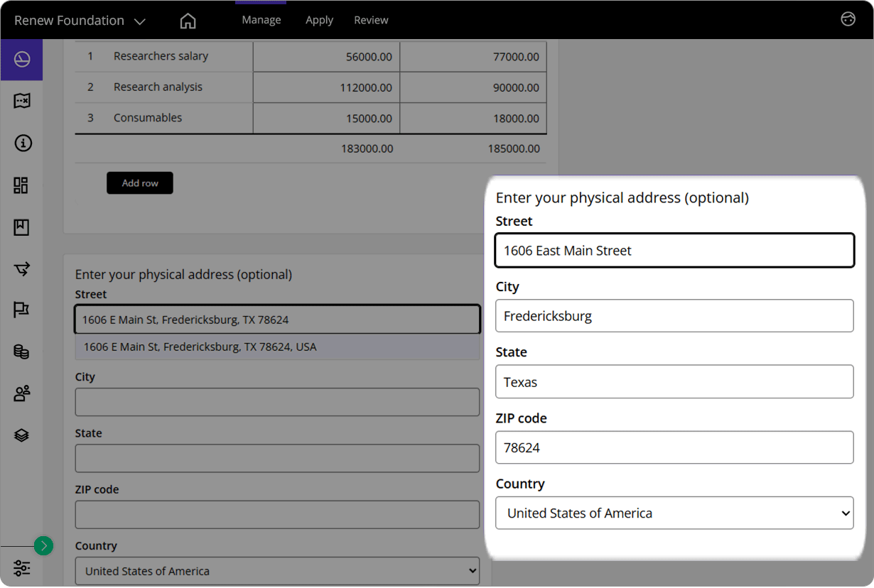The image size is (874, 588).
Task: Click the 112000.00 cell
Action: (x=326, y=87)
